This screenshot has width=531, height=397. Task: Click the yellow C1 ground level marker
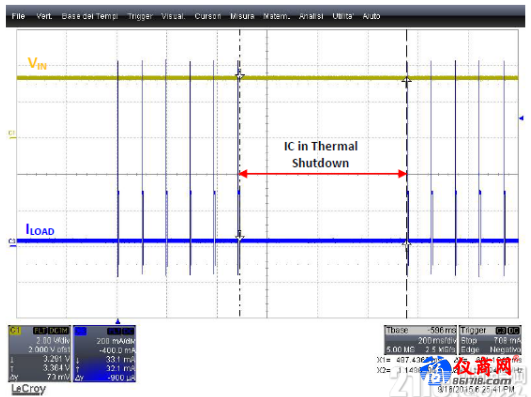(12, 134)
